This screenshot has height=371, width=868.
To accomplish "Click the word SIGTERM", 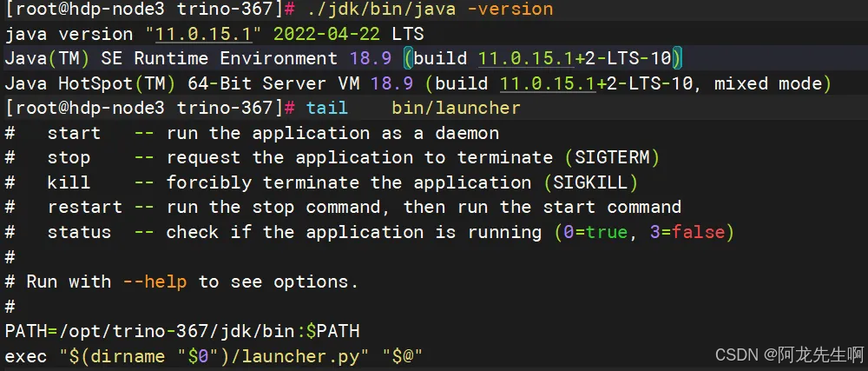I will 612,158.
